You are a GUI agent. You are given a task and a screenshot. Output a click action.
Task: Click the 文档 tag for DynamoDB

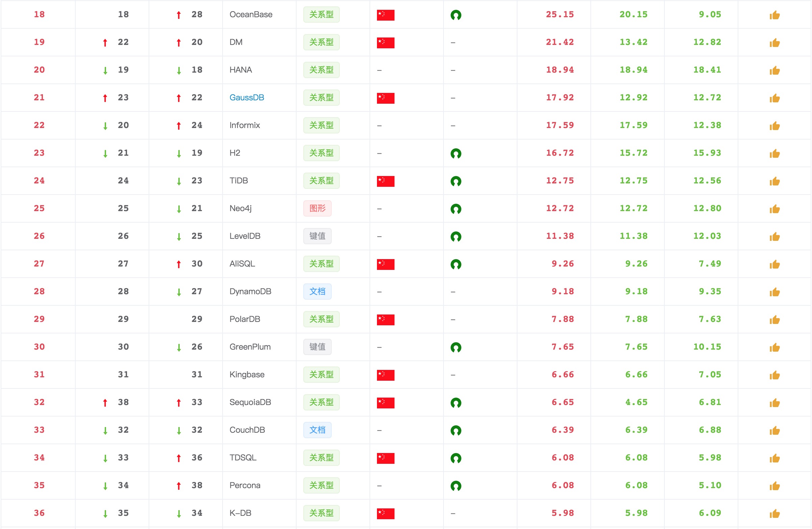pos(317,292)
